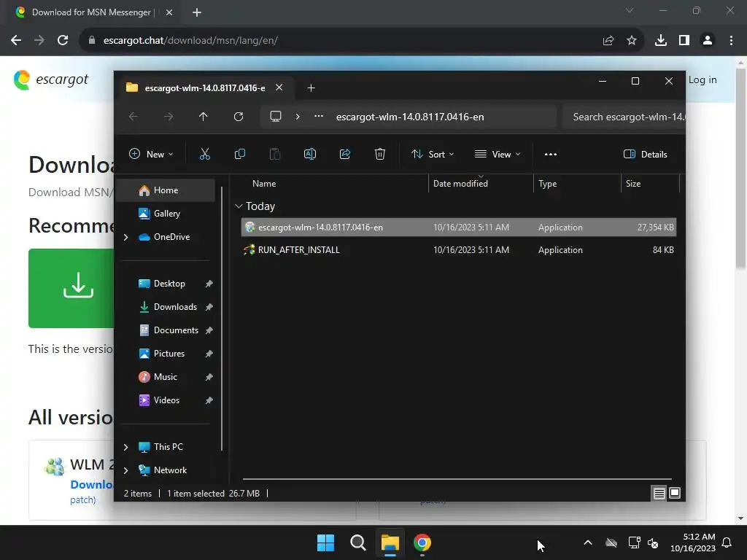Toggle the Details pane button
The width and height of the screenshot is (747, 560).
click(646, 155)
